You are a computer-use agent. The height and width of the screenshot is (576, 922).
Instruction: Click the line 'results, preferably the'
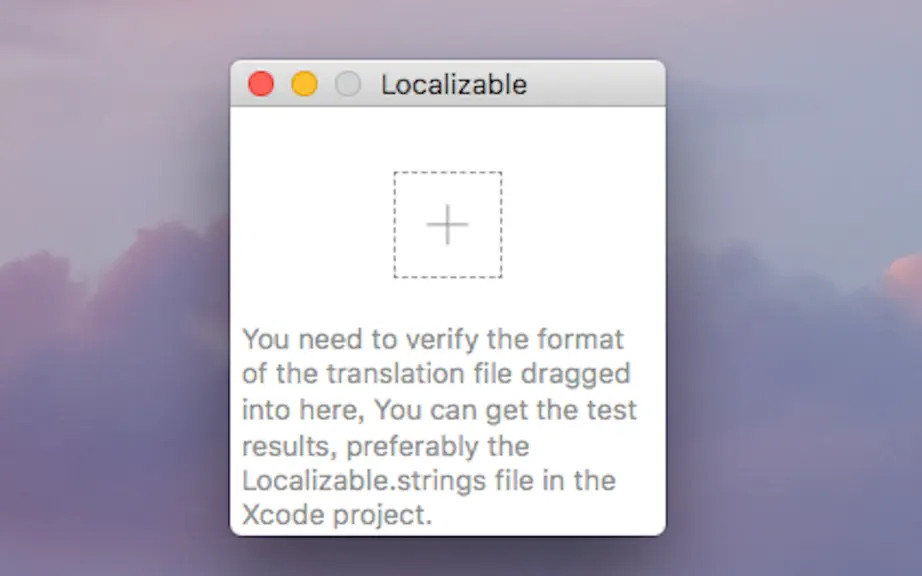point(386,446)
